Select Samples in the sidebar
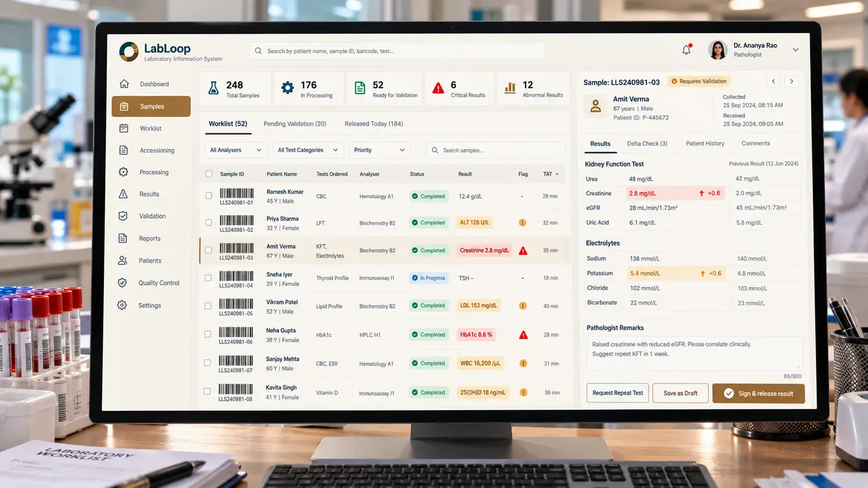The image size is (868, 488). click(151, 106)
